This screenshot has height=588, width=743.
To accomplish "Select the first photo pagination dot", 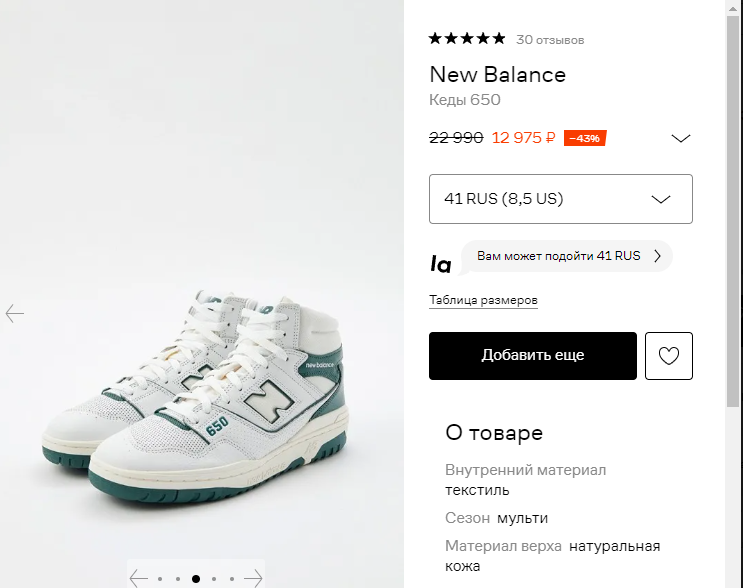I will 160,578.
